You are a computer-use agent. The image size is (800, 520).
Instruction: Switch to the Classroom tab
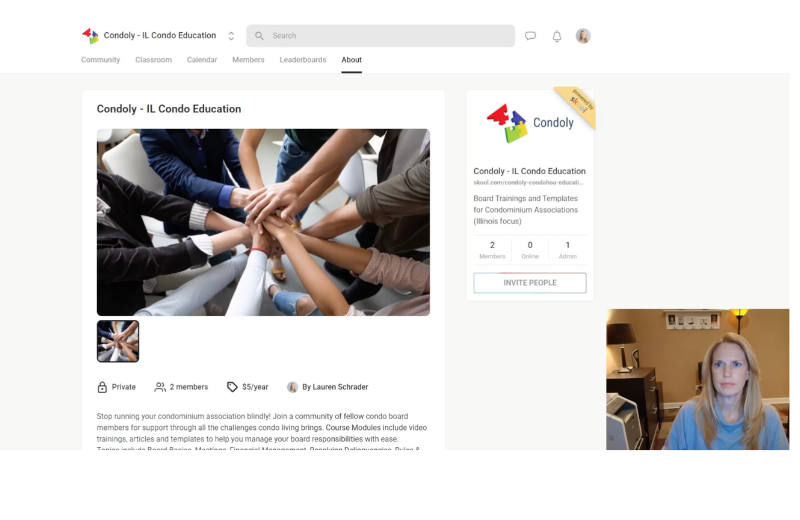click(x=154, y=60)
